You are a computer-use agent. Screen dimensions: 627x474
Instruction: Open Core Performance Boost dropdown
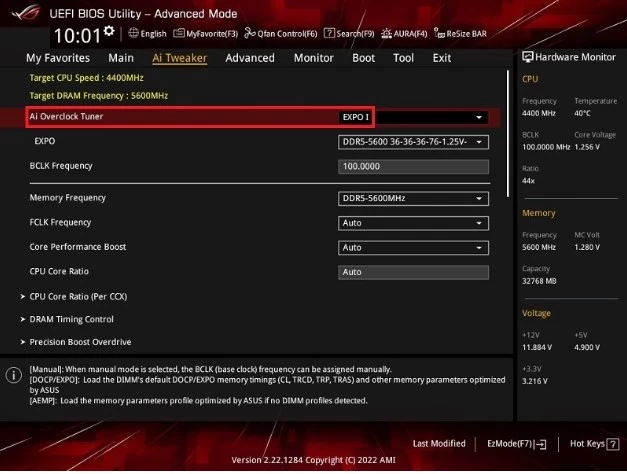(414, 247)
